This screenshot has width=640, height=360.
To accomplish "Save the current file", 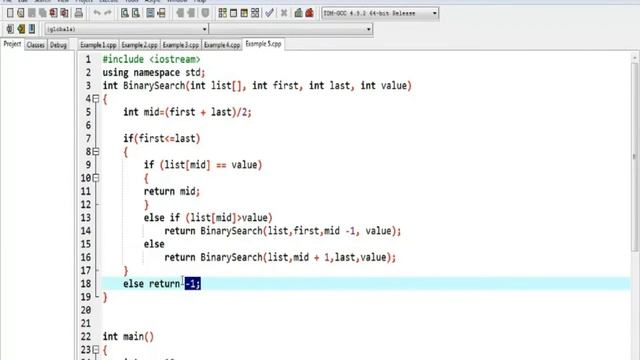I will (x=31, y=13).
